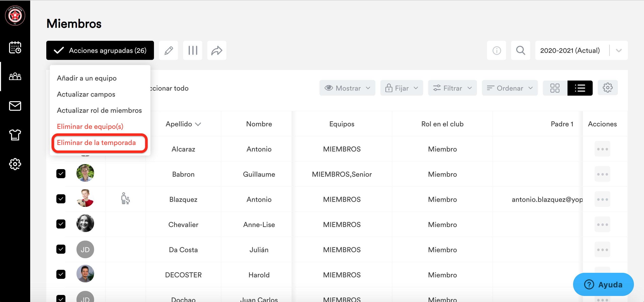The image size is (644, 302).
Task: Click the Galacticos club logo
Action: (x=15, y=16)
